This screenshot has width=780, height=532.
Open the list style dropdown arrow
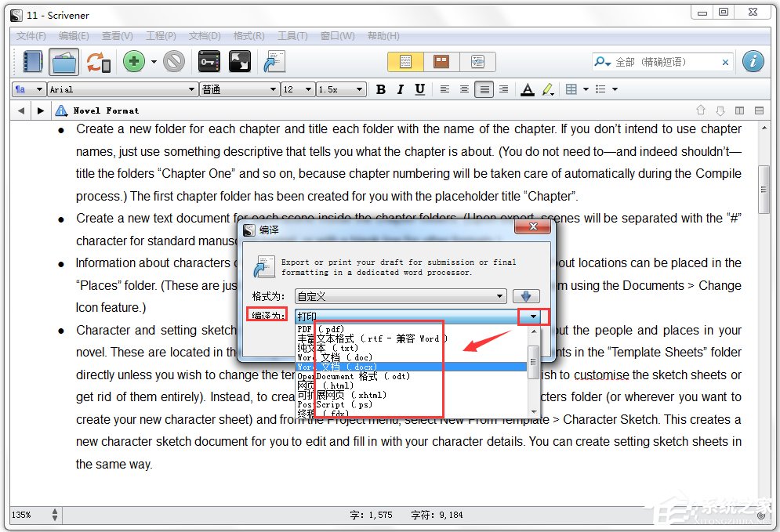[615, 89]
